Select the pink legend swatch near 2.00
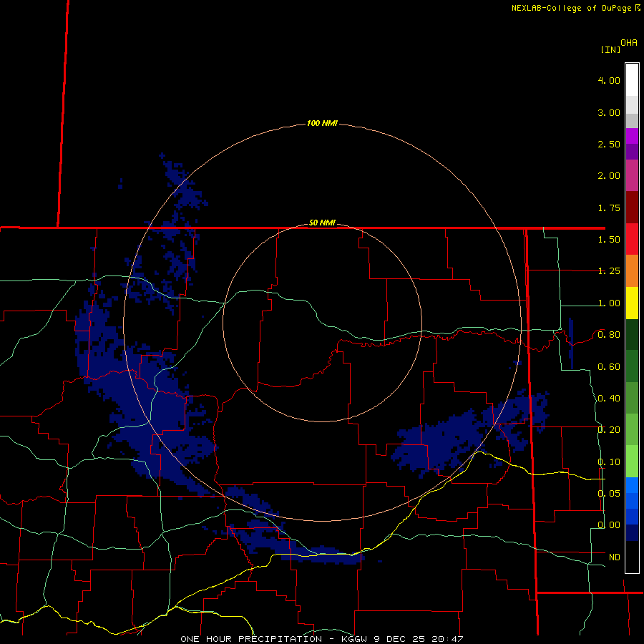Image resolution: width=644 pixels, height=644 pixels. point(632,176)
